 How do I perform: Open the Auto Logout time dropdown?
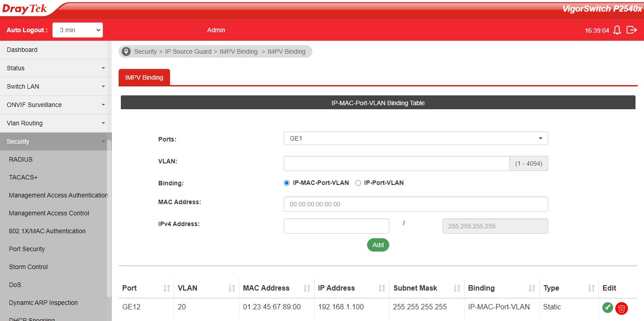tap(78, 30)
